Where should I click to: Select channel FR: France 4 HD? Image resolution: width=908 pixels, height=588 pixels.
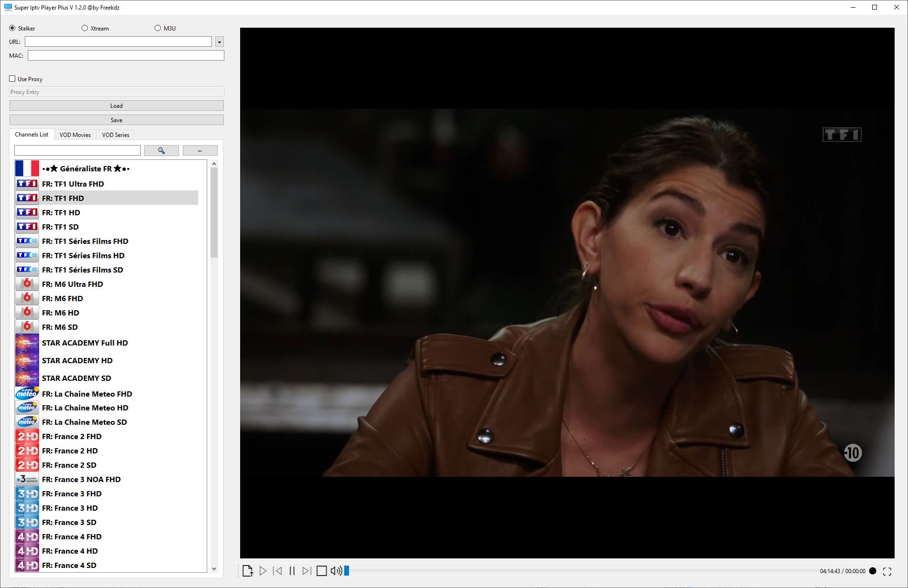tap(106, 551)
